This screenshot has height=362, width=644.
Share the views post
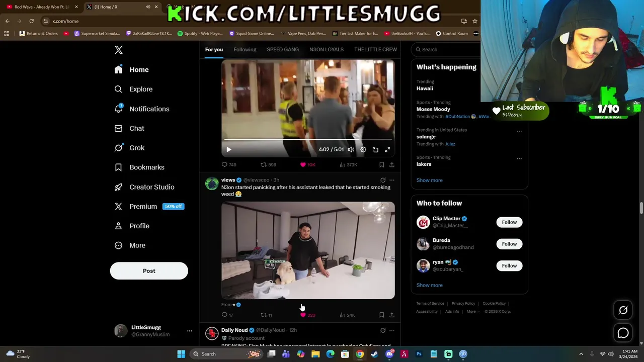pyautogui.click(x=392, y=315)
